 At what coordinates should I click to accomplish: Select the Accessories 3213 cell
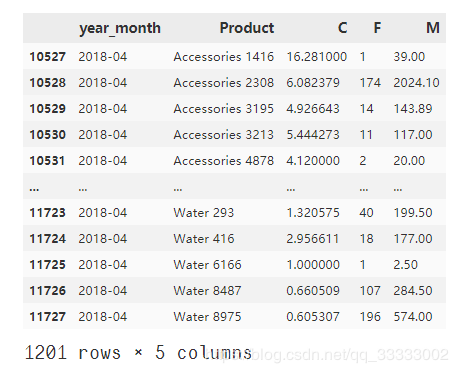coord(223,135)
